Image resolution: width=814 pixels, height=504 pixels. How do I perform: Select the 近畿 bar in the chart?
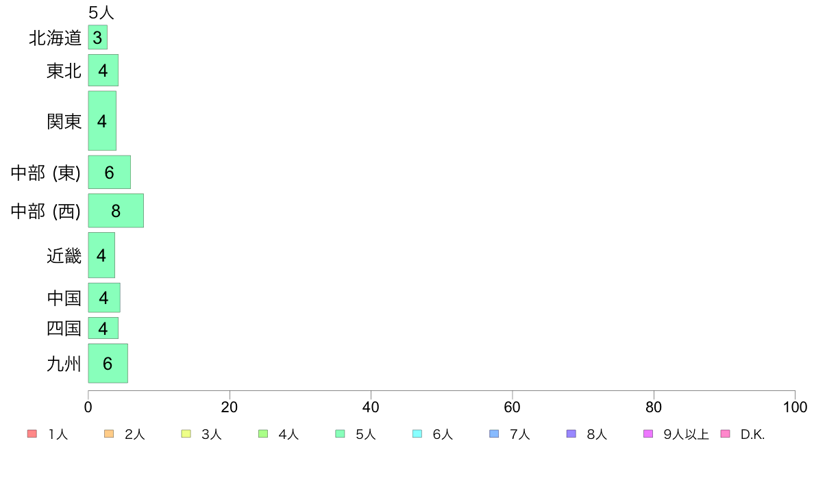(101, 255)
